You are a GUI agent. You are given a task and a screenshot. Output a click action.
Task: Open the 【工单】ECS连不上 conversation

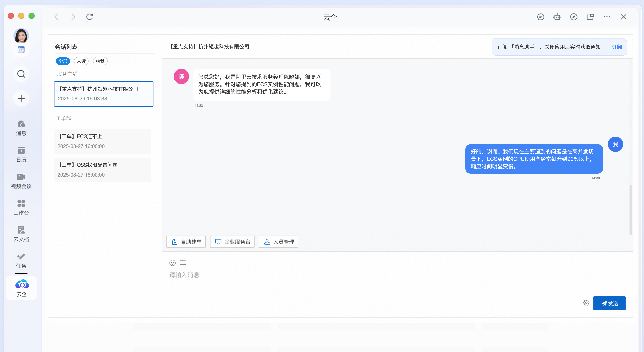point(103,141)
